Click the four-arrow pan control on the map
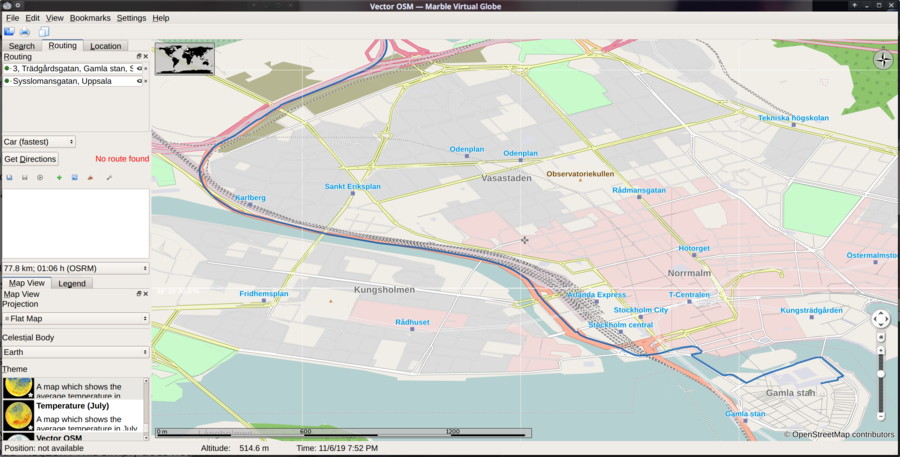The height and width of the screenshot is (457, 900). click(881, 319)
